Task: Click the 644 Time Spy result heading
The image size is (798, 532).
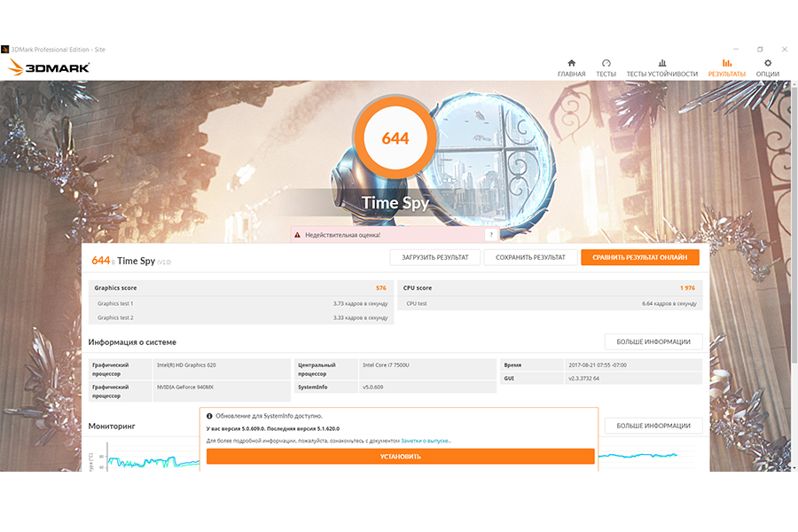Action: click(x=131, y=262)
